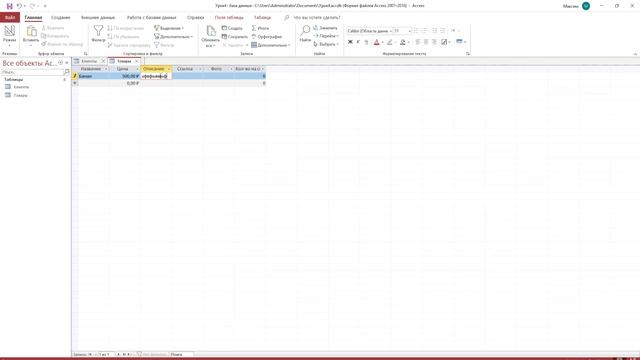Switch to Работа с базами данных tab
The width and height of the screenshot is (640, 360).
(x=151, y=18)
